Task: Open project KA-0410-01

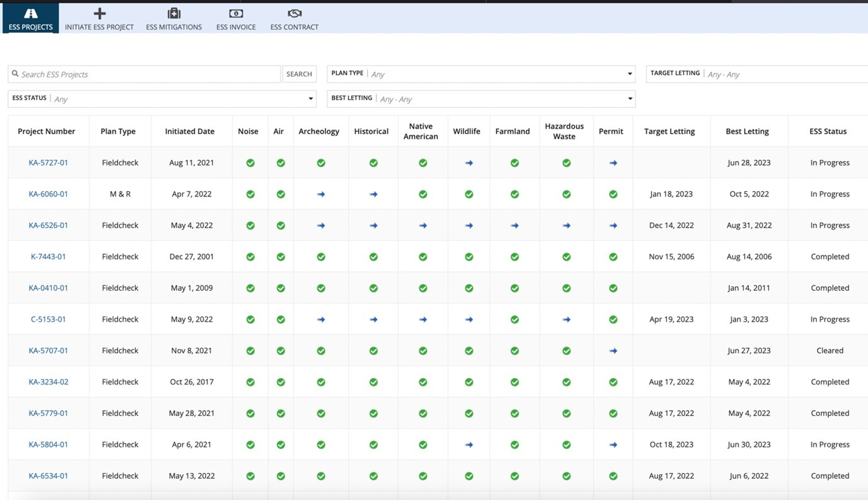Action: pyautogui.click(x=48, y=288)
